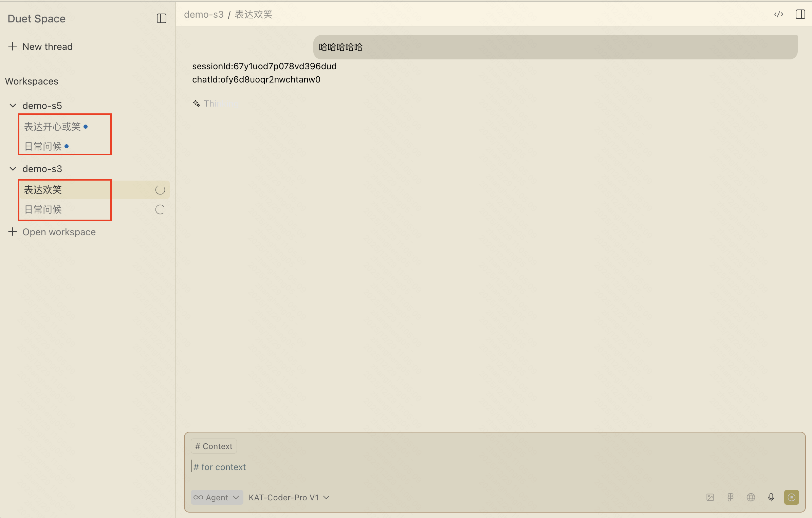Image resolution: width=812 pixels, height=518 pixels.
Task: Click the microphone voice input icon
Action: 771,497
